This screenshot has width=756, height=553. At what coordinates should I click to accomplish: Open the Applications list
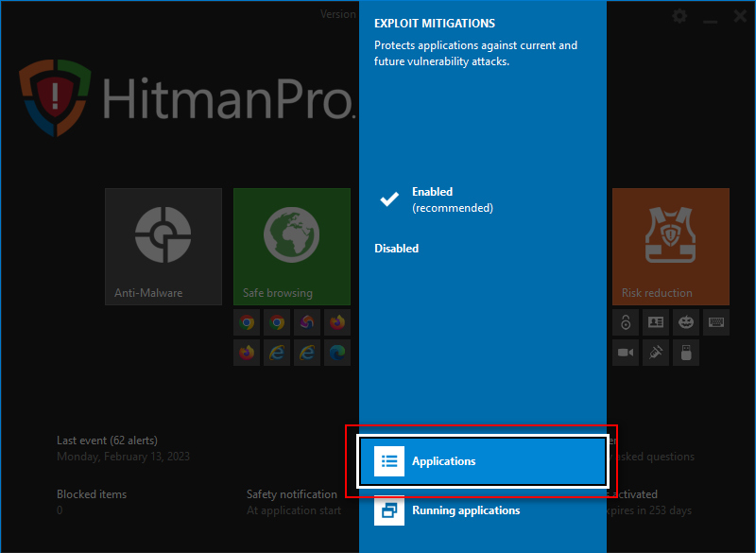(x=483, y=461)
